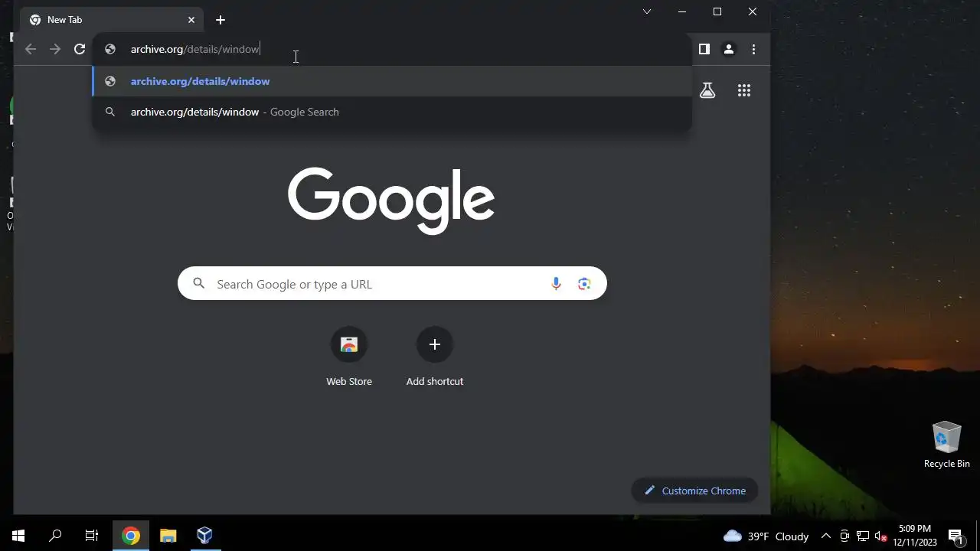Viewport: 980px width, 551px height.
Task: Open the Windows Start menu
Action: pyautogui.click(x=18, y=536)
